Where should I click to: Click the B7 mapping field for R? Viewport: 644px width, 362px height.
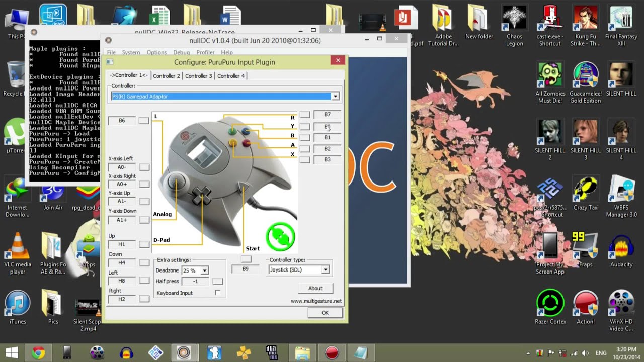pyautogui.click(x=327, y=115)
